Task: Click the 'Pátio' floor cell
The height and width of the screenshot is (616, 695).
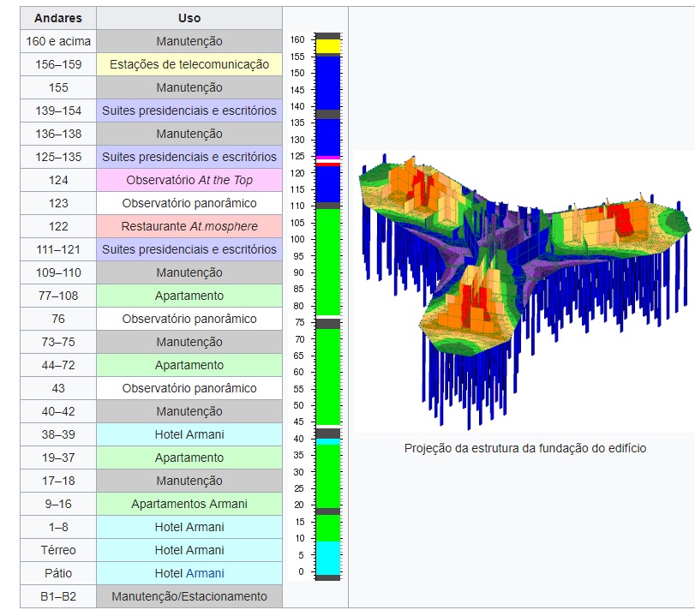Action: 58,573
